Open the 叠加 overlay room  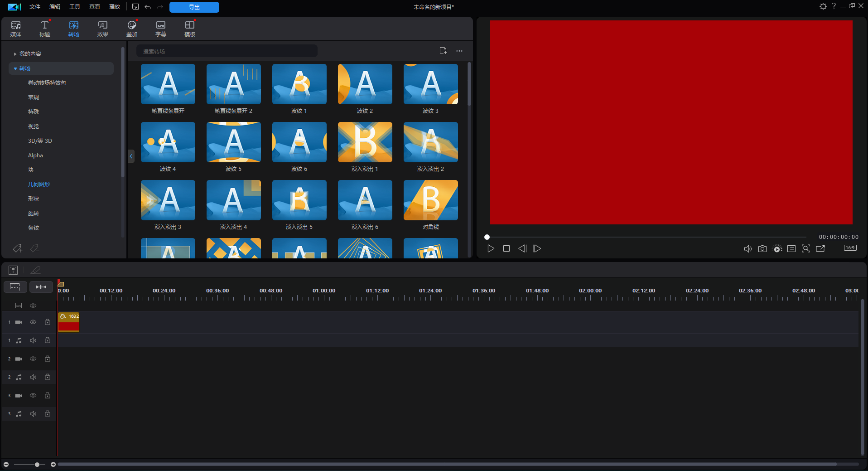coord(132,29)
